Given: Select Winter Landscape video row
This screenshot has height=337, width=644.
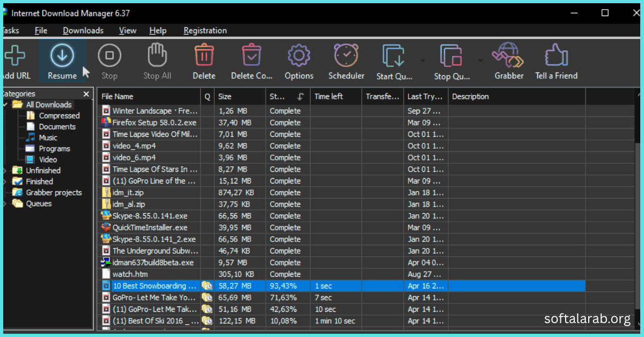Looking at the screenshot, I should click(x=342, y=111).
